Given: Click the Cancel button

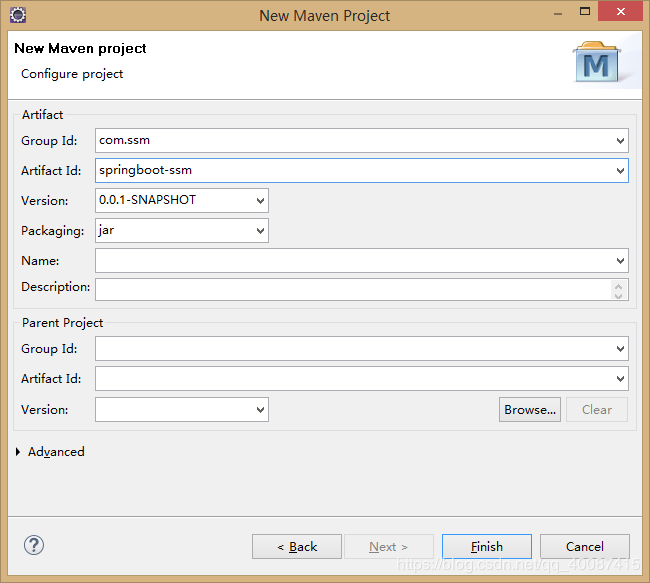Looking at the screenshot, I should click(x=585, y=547).
